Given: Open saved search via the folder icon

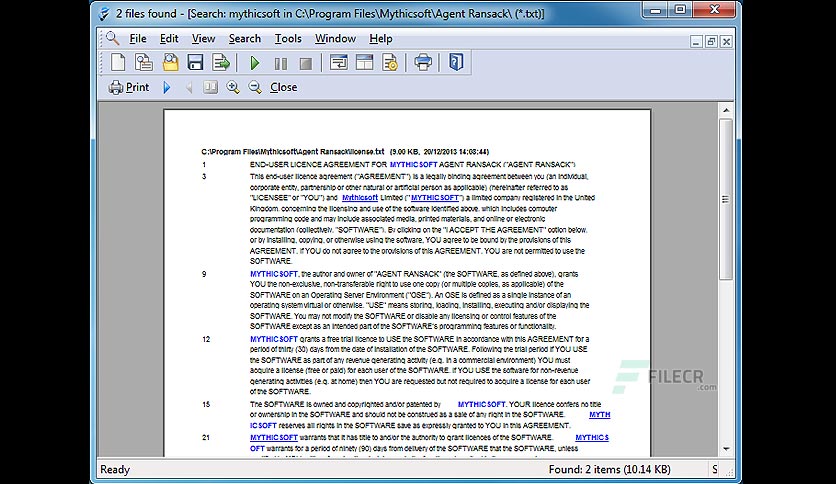Looking at the screenshot, I should [170, 62].
